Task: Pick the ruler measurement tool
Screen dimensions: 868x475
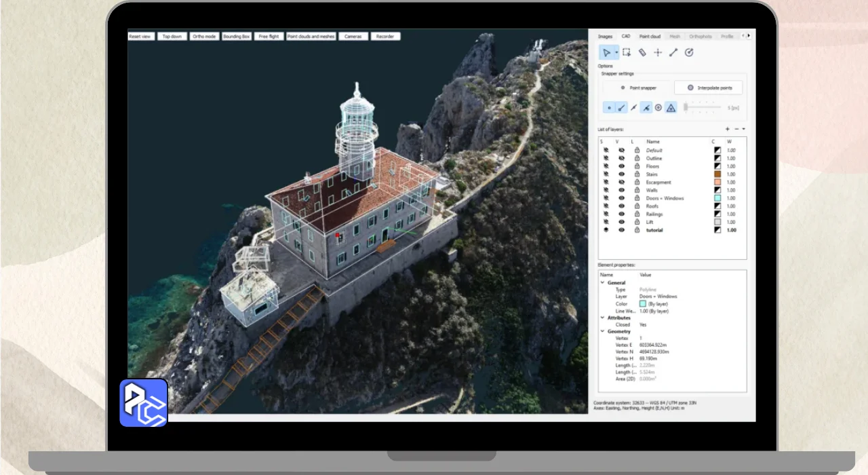Action: coord(642,52)
